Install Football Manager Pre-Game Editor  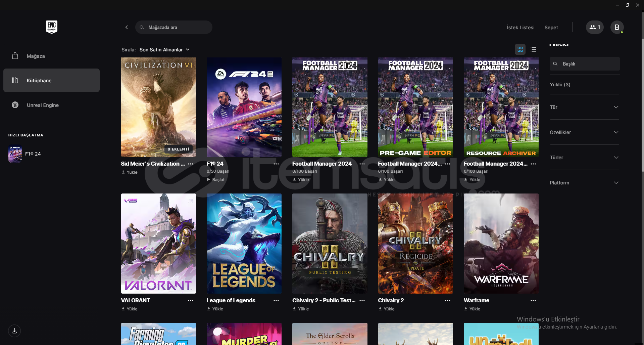point(387,180)
